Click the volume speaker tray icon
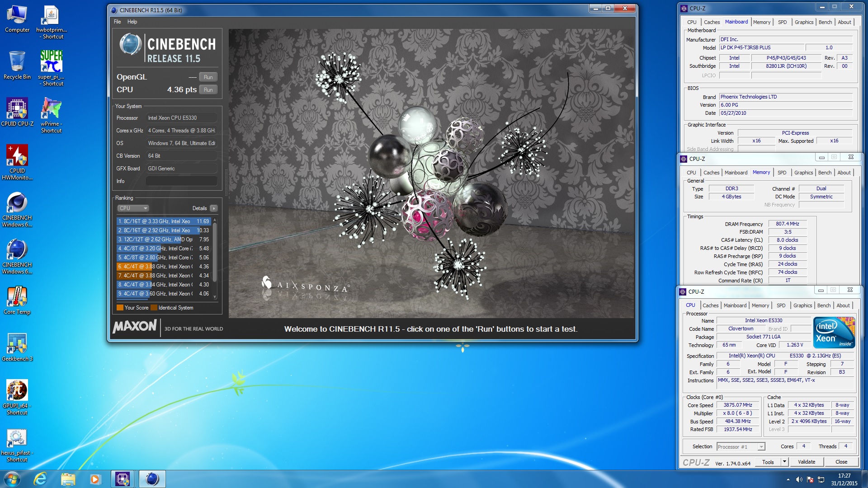 [799, 479]
